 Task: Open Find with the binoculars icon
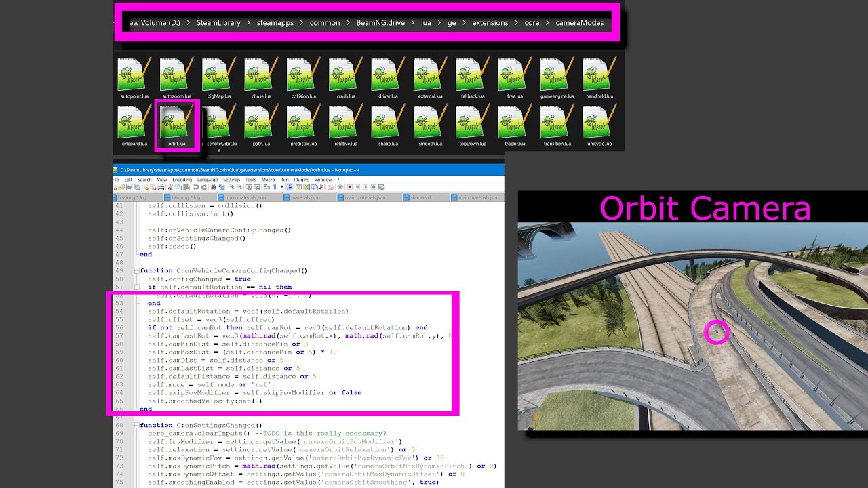(214, 187)
